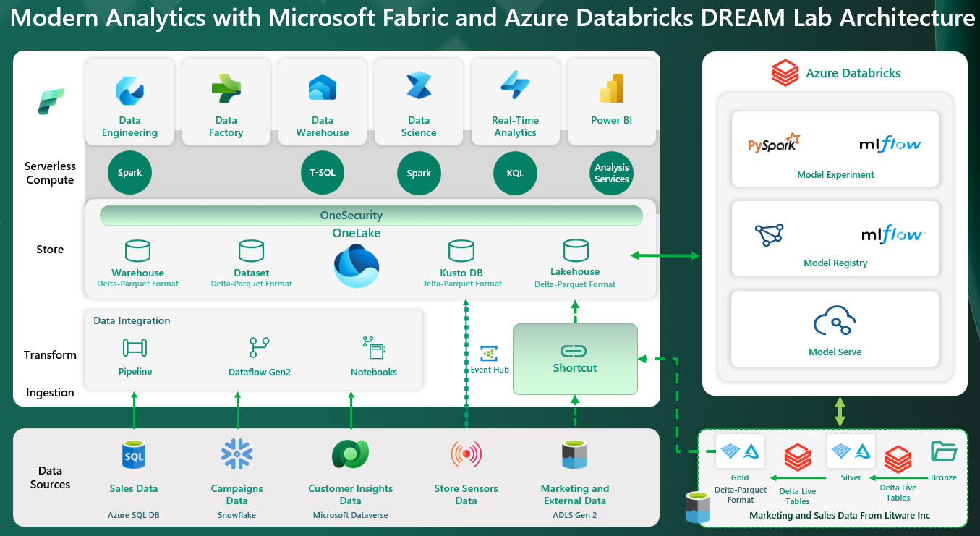This screenshot has width=980, height=536.
Task: Click the Data Integration heading
Action: click(x=132, y=320)
